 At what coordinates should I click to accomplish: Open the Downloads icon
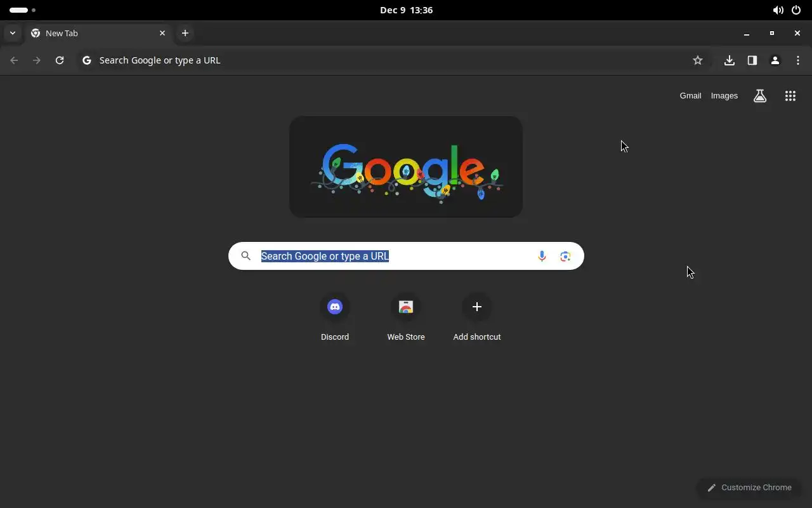click(x=730, y=60)
